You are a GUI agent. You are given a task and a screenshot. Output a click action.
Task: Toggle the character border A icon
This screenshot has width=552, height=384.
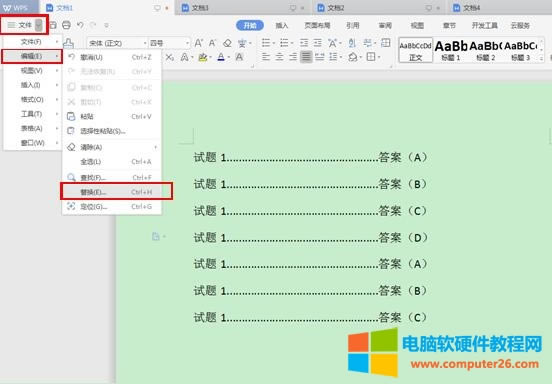coord(239,57)
